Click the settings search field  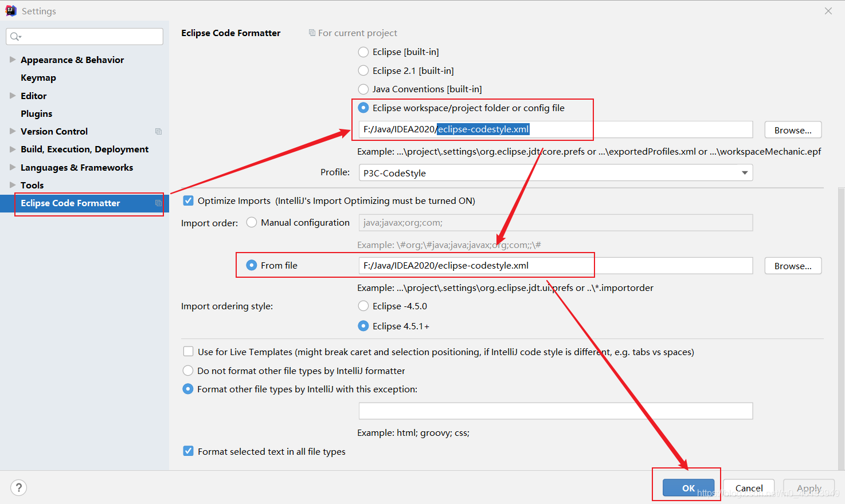[84, 37]
